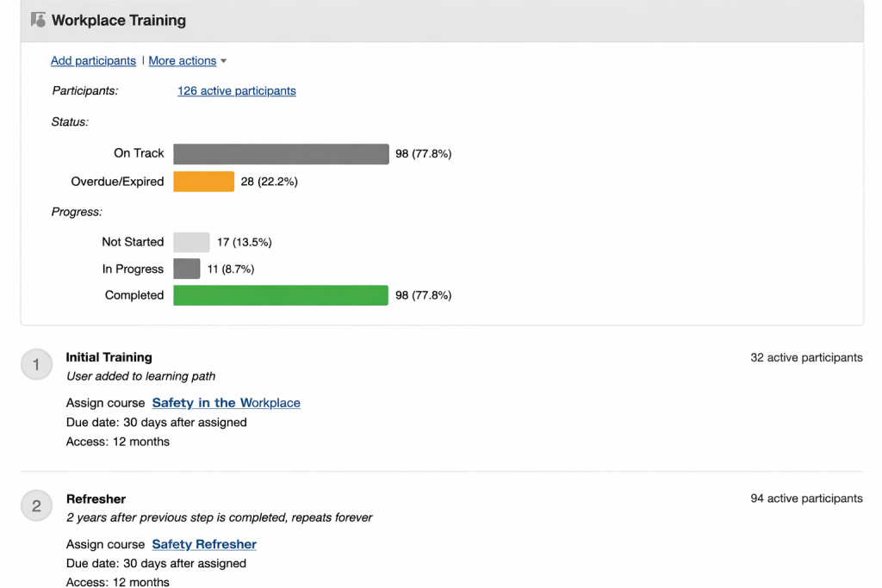Select the Initial Training step title

tap(109, 357)
